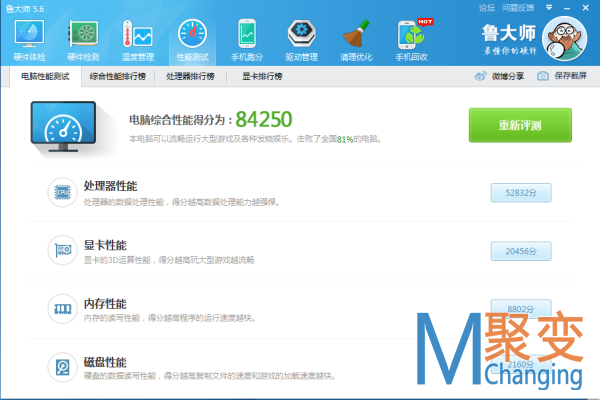Viewport: 600px width, 400px height.
Task: Click the 内存性能 memory icon
Action: [x=62, y=309]
